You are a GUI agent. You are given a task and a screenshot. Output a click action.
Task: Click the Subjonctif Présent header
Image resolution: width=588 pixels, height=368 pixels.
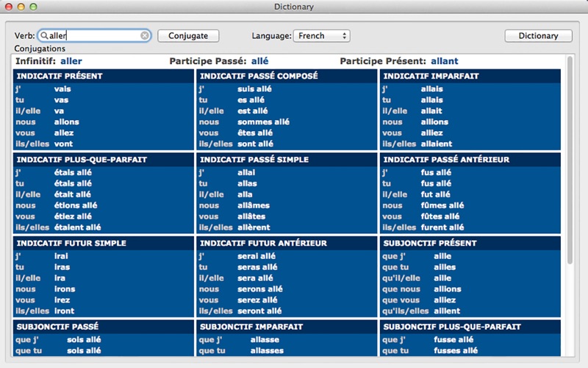coord(430,244)
